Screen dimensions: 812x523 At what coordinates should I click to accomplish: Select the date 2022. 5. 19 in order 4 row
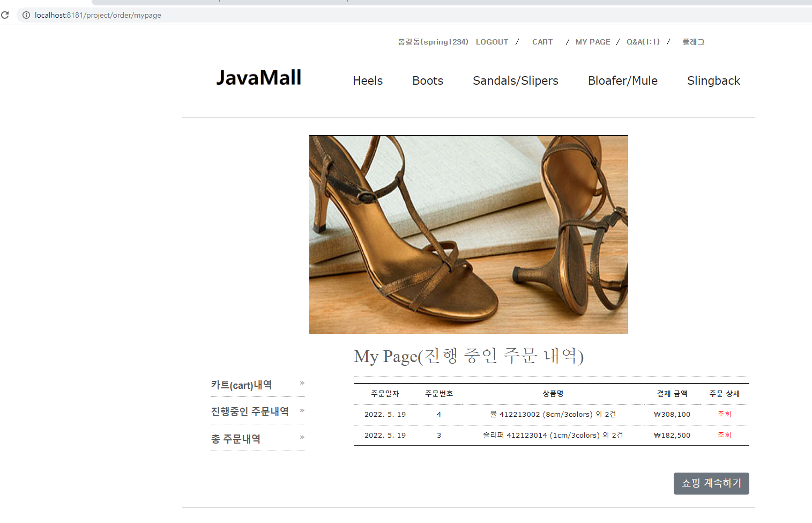click(385, 414)
